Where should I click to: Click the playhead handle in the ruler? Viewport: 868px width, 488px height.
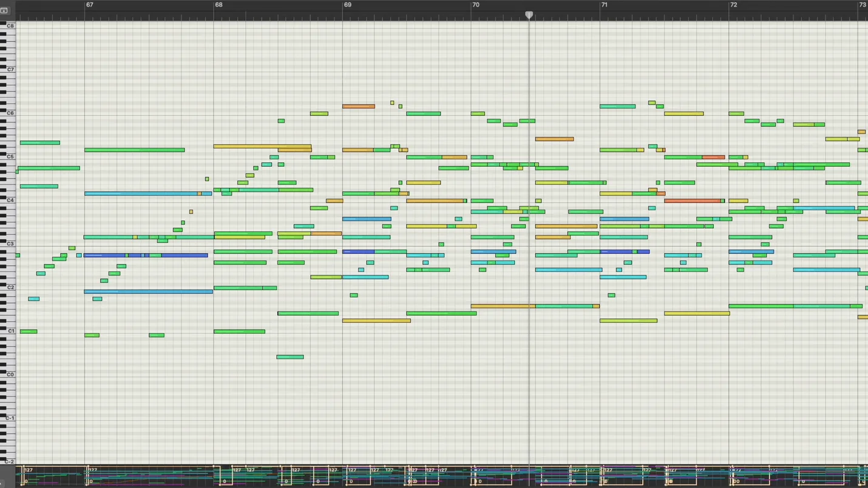[x=529, y=15]
